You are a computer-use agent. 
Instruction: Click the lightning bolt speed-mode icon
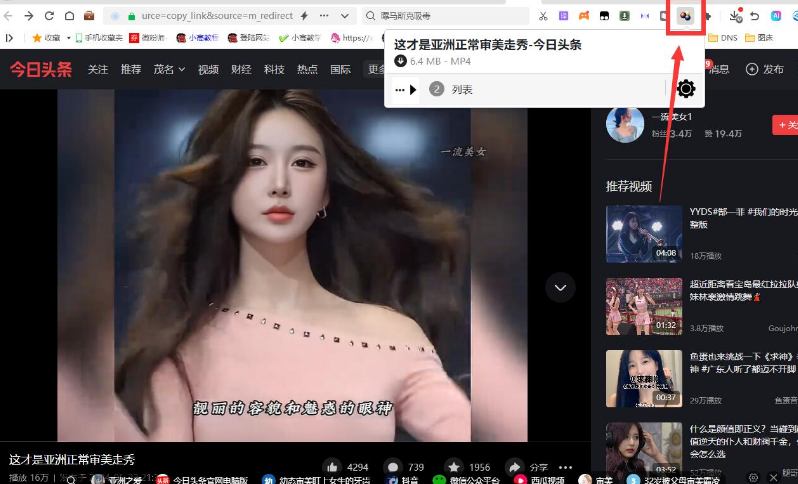[x=304, y=16]
